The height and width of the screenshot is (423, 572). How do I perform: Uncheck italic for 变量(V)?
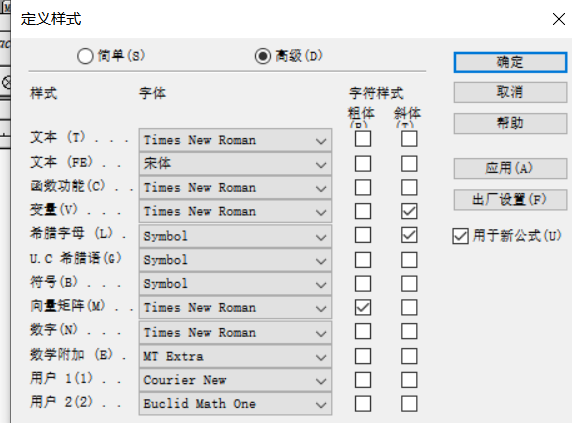409,211
